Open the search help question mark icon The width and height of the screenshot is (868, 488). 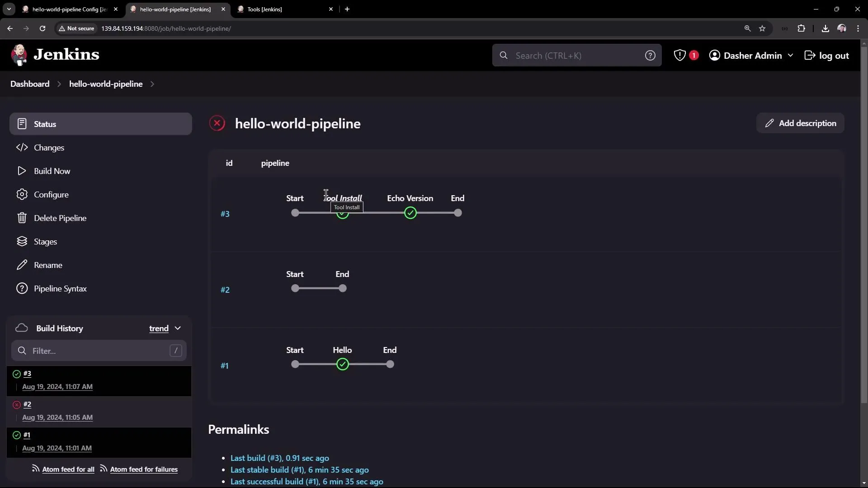[x=650, y=55]
